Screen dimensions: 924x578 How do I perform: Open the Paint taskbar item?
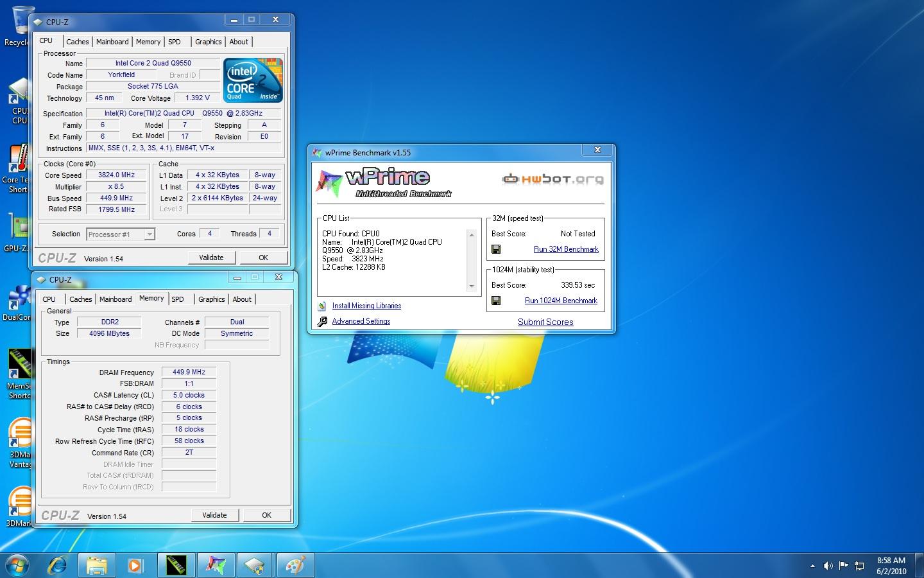tap(295, 565)
